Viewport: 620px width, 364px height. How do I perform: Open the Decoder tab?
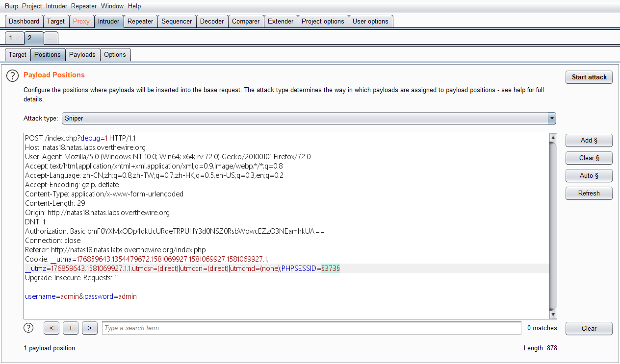212,22
